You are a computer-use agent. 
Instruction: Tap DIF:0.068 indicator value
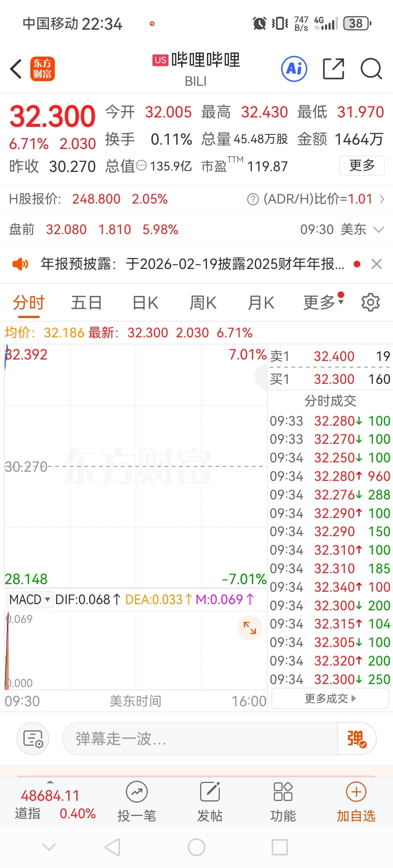[88, 599]
